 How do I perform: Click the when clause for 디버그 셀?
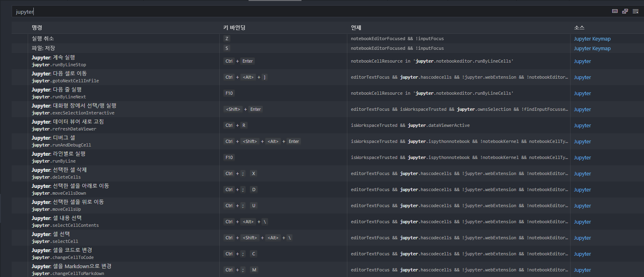[459, 141]
